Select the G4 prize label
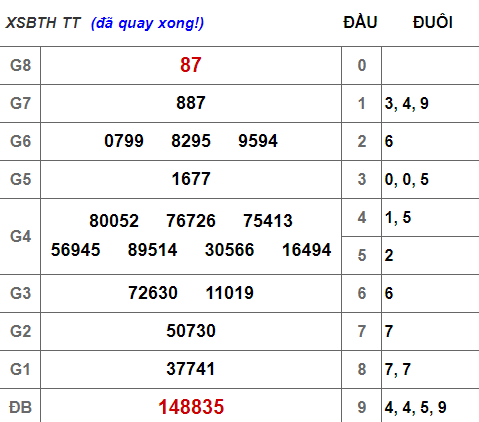This screenshot has width=479, height=422. click(x=20, y=236)
